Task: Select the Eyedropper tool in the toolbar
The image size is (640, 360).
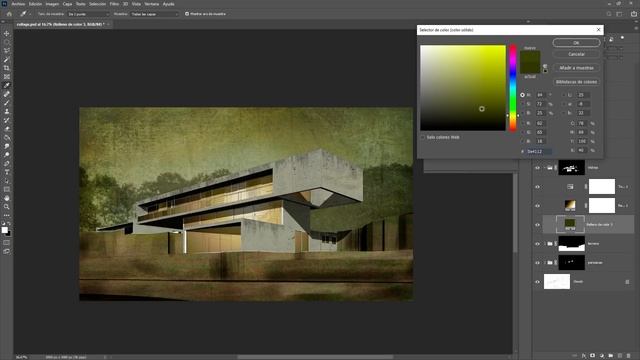Action: point(7,85)
